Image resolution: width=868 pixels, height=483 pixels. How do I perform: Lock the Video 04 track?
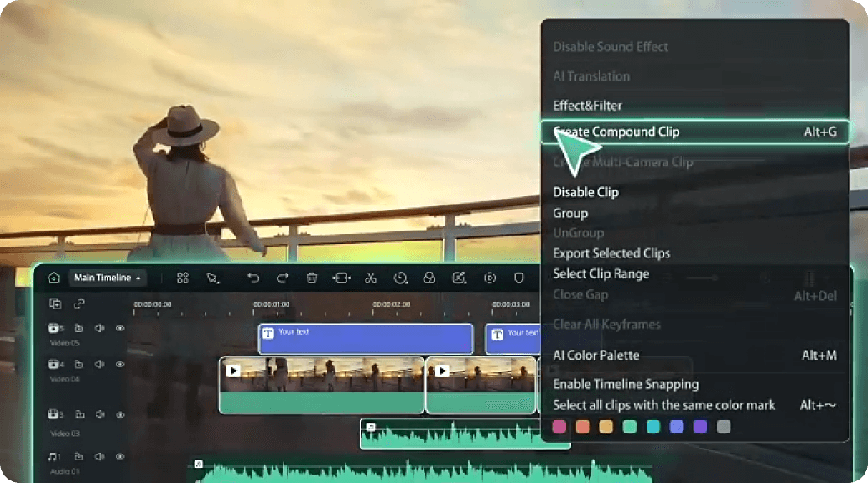tap(78, 365)
